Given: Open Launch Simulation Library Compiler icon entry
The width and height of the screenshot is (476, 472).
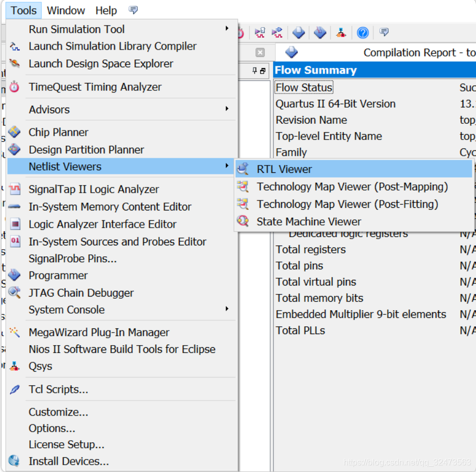Looking at the screenshot, I should [x=15, y=46].
